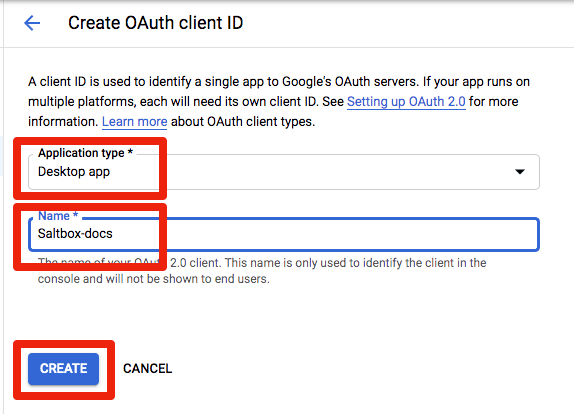The height and width of the screenshot is (414, 574).
Task: Expand the Application type combo box
Action: (284, 172)
